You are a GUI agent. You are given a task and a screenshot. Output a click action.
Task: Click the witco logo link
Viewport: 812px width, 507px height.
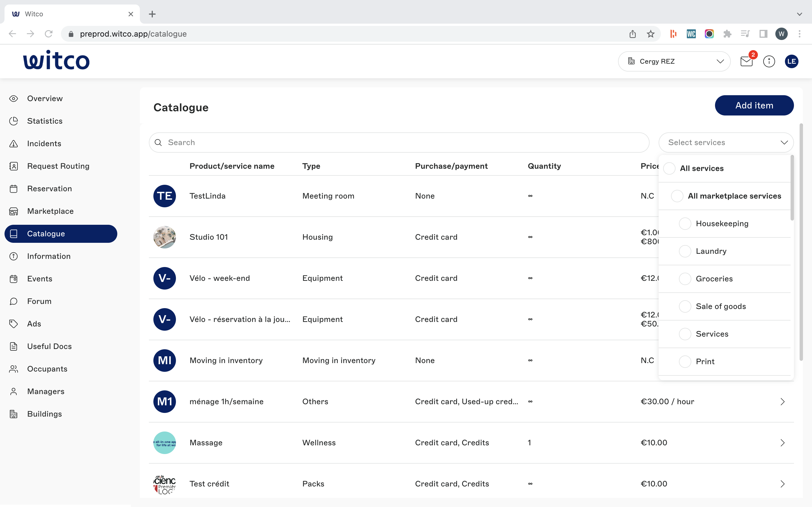[x=56, y=60]
